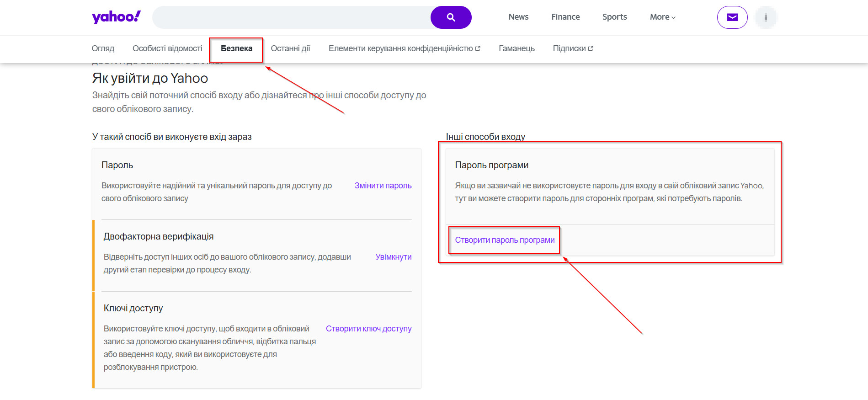Click Змінити пароль link

(x=383, y=186)
